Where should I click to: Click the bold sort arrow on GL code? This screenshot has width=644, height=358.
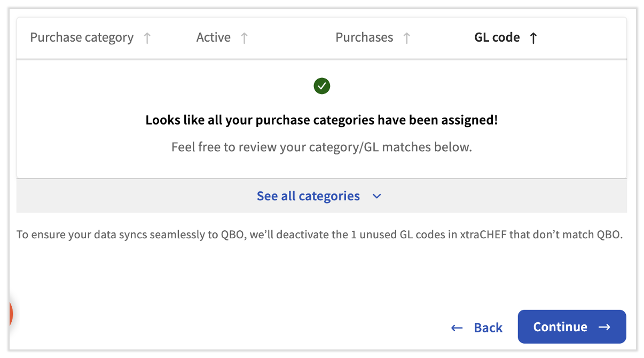[x=533, y=37]
